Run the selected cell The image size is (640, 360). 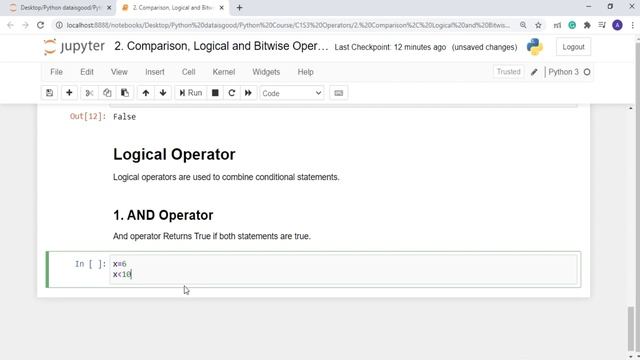pyautogui.click(x=191, y=93)
